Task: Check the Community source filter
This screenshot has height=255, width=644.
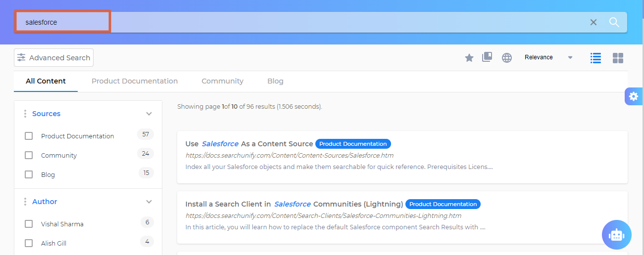Action: coord(29,155)
